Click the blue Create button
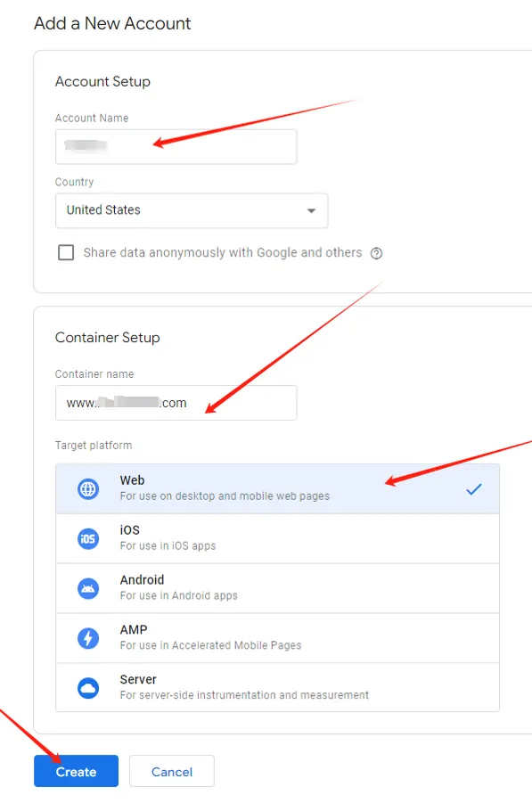 click(77, 771)
